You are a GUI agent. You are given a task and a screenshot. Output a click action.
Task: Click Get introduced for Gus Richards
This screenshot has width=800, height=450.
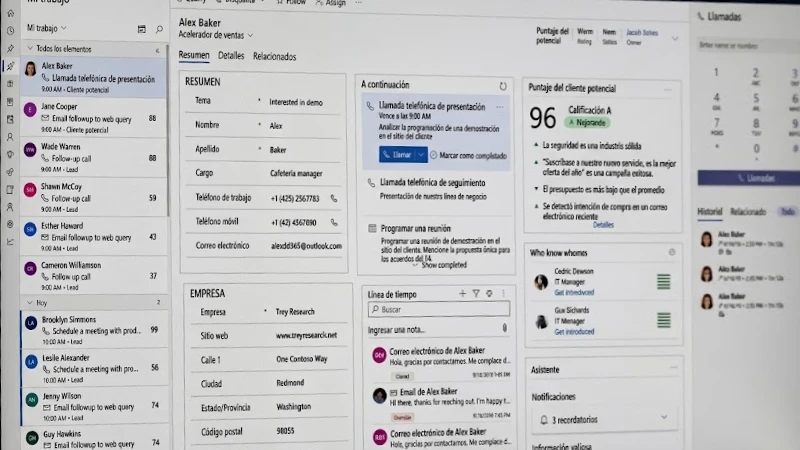[574, 332]
